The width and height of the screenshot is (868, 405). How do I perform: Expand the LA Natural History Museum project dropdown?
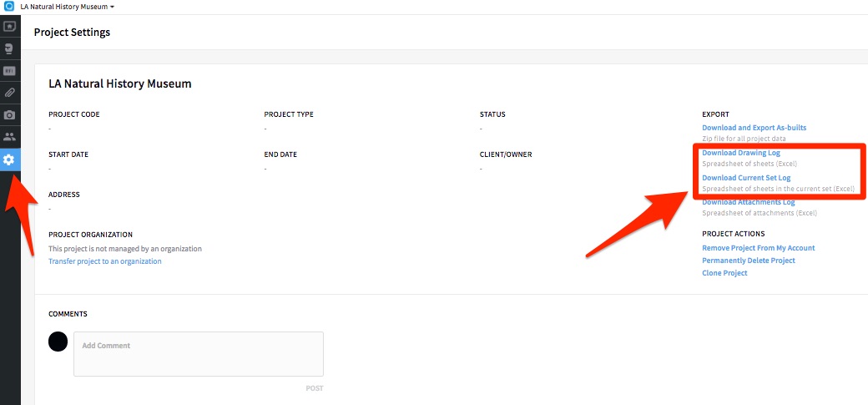pyautogui.click(x=68, y=7)
